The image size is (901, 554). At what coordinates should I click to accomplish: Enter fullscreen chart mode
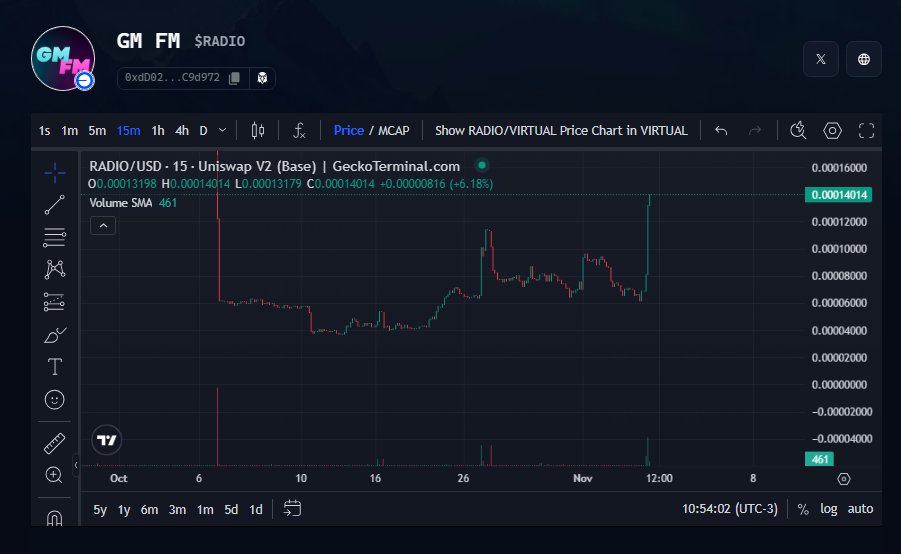pyautogui.click(x=867, y=131)
